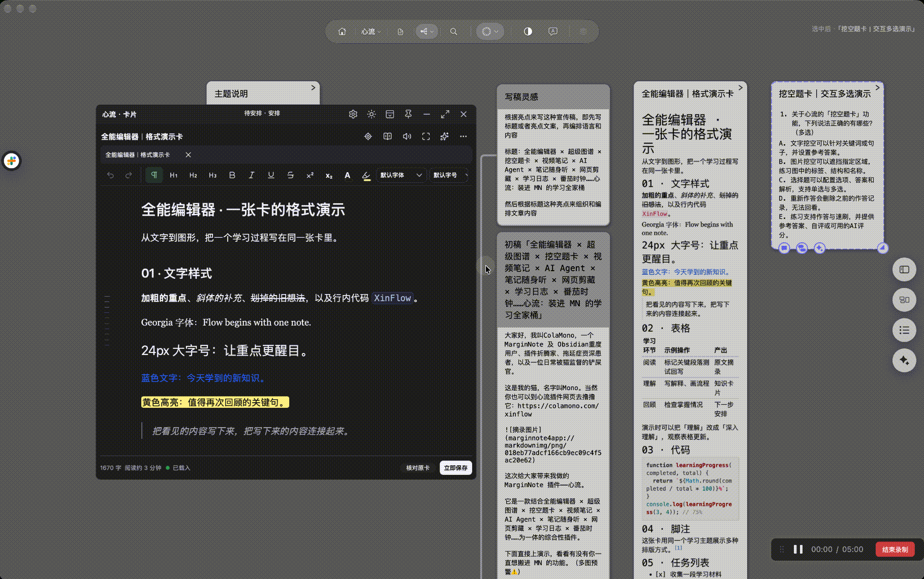Screen dimensions: 924x579
Task: Apply H3 heading format
Action: (x=212, y=175)
